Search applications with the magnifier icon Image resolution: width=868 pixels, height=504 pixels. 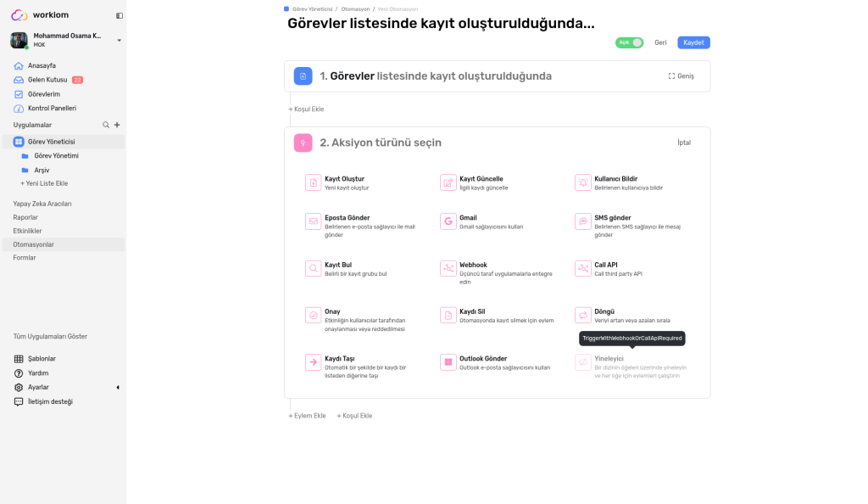point(106,126)
